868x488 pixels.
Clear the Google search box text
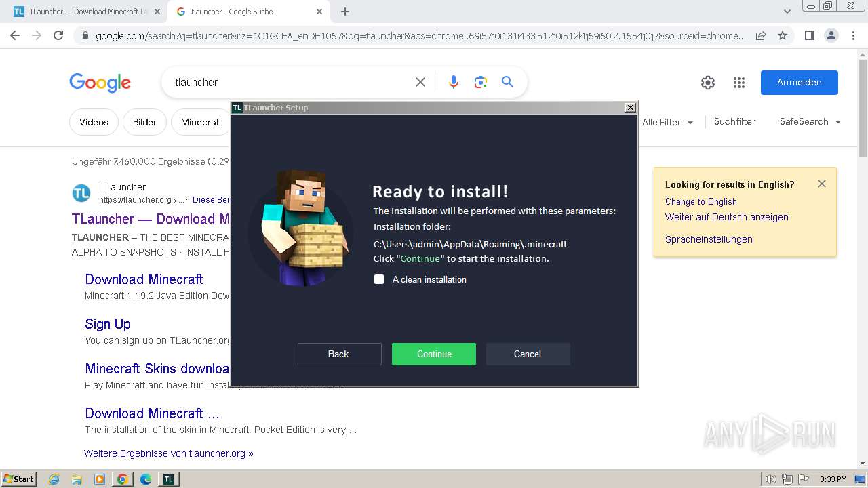click(x=420, y=82)
